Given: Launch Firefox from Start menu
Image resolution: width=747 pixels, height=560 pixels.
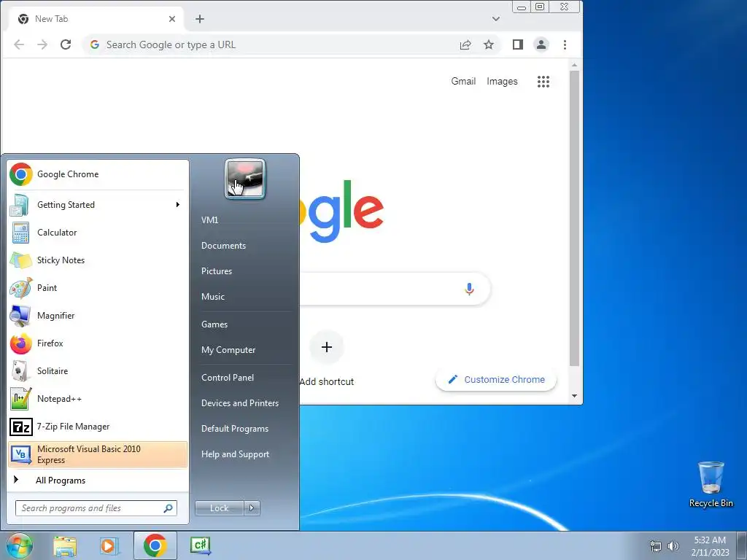Looking at the screenshot, I should pyautogui.click(x=97, y=343).
